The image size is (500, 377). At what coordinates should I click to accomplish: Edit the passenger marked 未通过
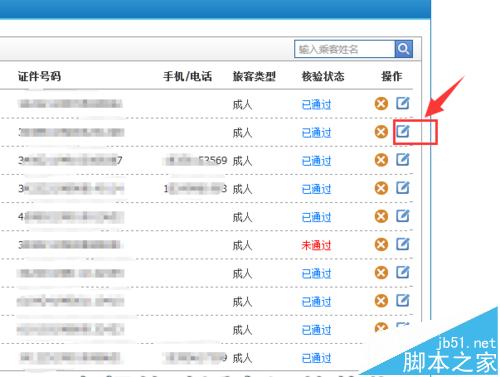pyautogui.click(x=403, y=244)
